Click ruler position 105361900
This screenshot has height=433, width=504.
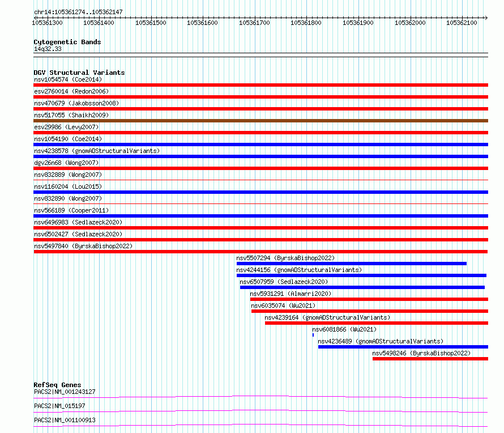[x=358, y=23]
